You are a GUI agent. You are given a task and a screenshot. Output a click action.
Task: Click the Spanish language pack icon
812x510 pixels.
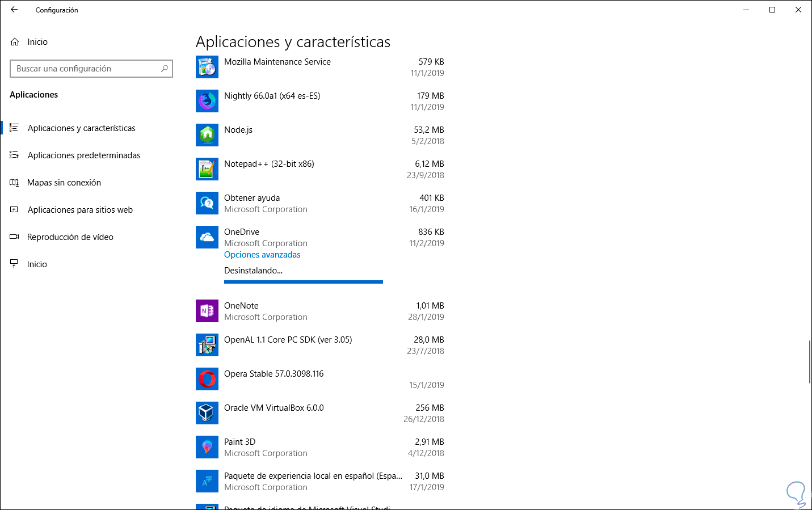coord(207,481)
